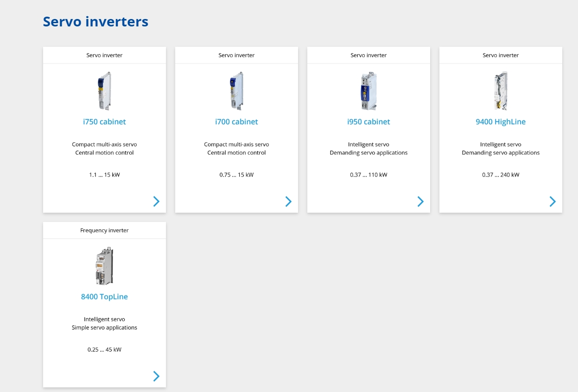Click 'Simple servo applications' description text
The image size is (578, 392).
coord(104,328)
